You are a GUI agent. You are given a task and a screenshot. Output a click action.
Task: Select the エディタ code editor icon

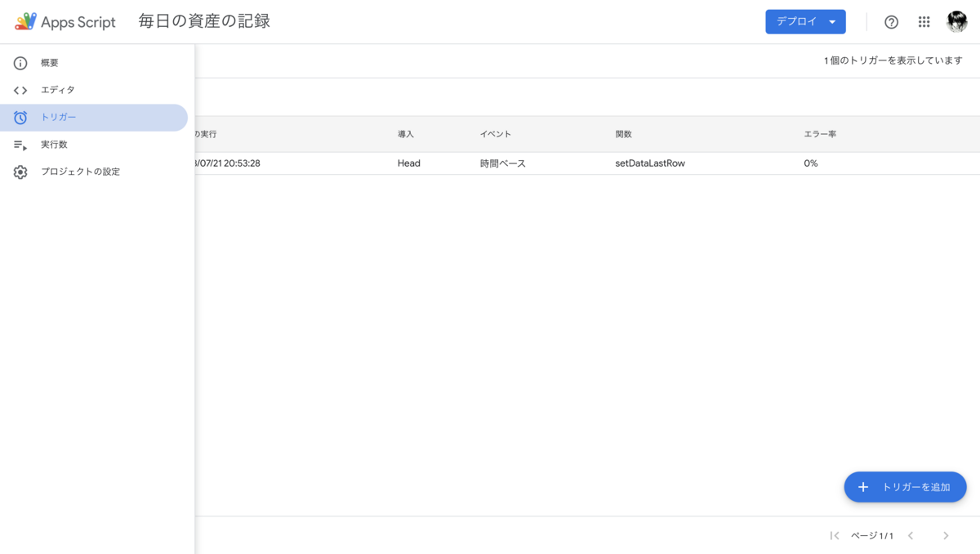pyautogui.click(x=20, y=90)
